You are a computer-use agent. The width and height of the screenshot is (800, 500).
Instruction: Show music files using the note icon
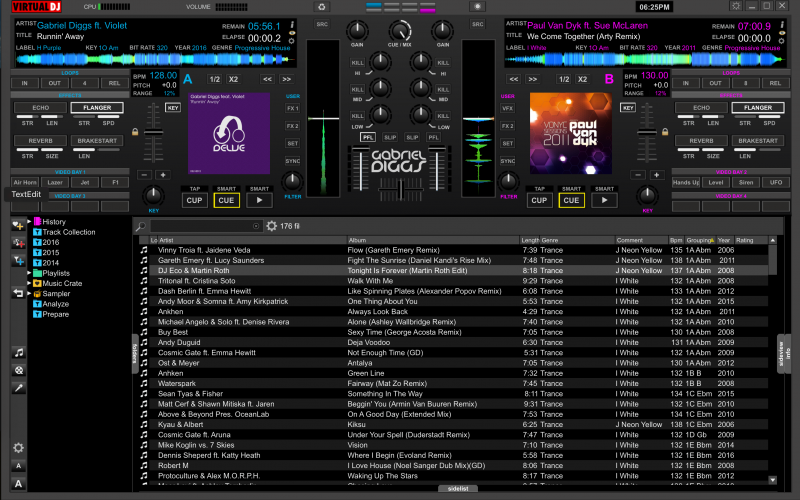pos(18,353)
